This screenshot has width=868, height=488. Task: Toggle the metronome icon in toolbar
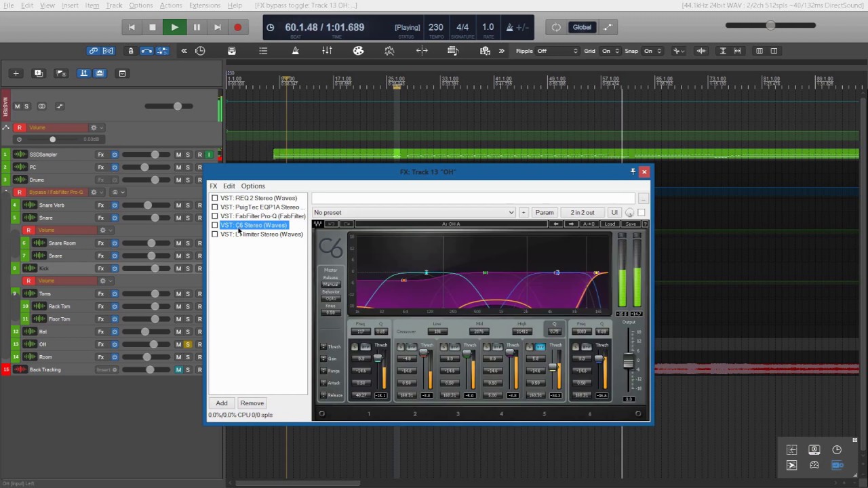tap(296, 51)
